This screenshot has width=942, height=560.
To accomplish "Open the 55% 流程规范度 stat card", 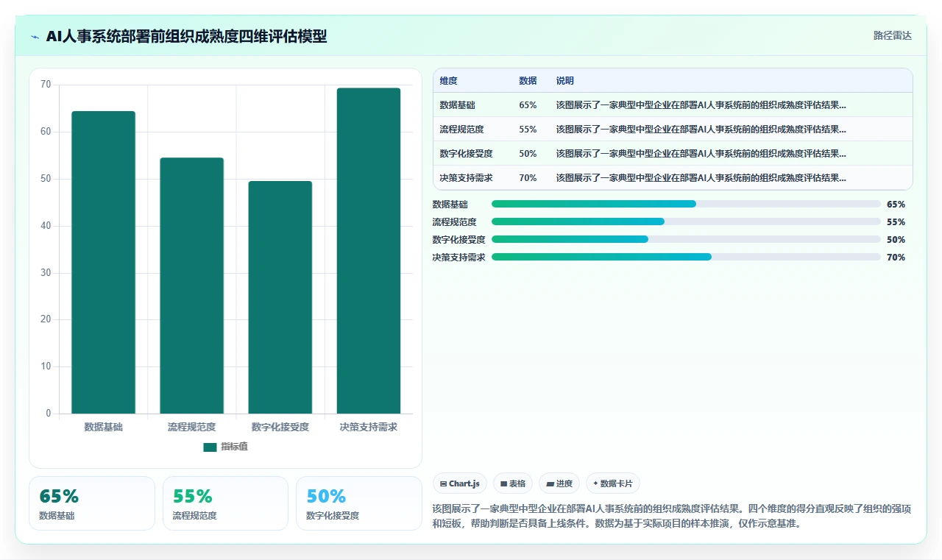I will click(x=225, y=503).
